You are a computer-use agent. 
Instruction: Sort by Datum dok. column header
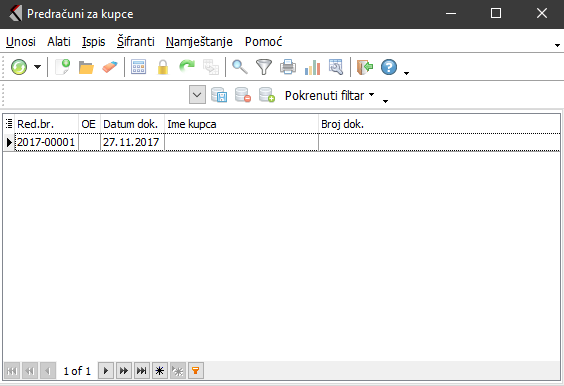[132, 124]
